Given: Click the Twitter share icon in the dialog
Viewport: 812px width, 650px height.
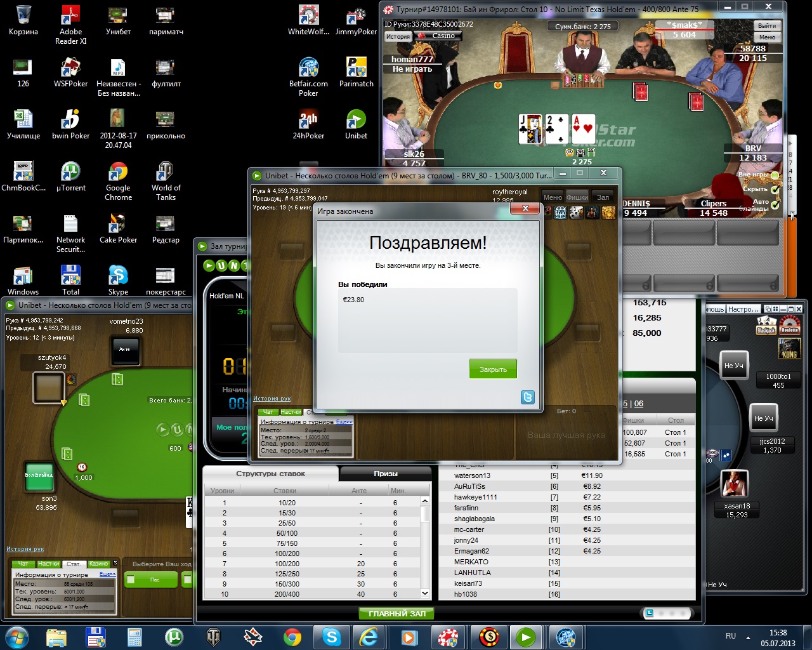Looking at the screenshot, I should [x=527, y=397].
